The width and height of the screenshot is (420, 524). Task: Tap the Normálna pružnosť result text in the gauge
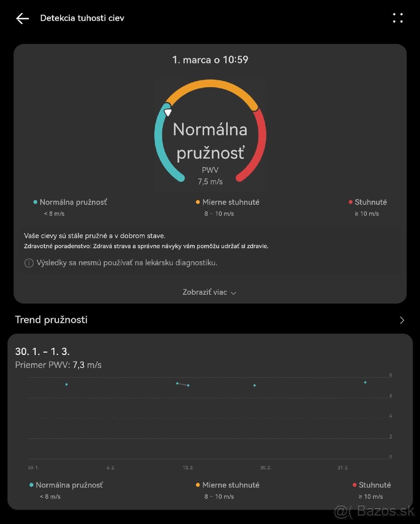pos(210,141)
